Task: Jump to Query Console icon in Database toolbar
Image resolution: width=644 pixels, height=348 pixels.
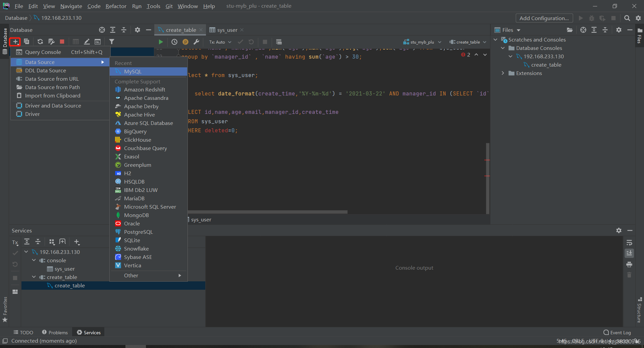Action: click(98, 42)
